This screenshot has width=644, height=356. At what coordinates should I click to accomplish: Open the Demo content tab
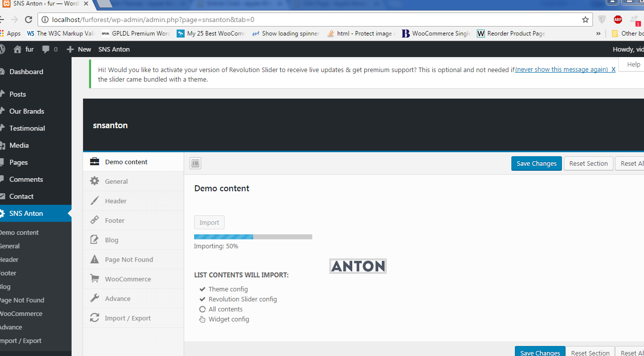[x=126, y=162]
